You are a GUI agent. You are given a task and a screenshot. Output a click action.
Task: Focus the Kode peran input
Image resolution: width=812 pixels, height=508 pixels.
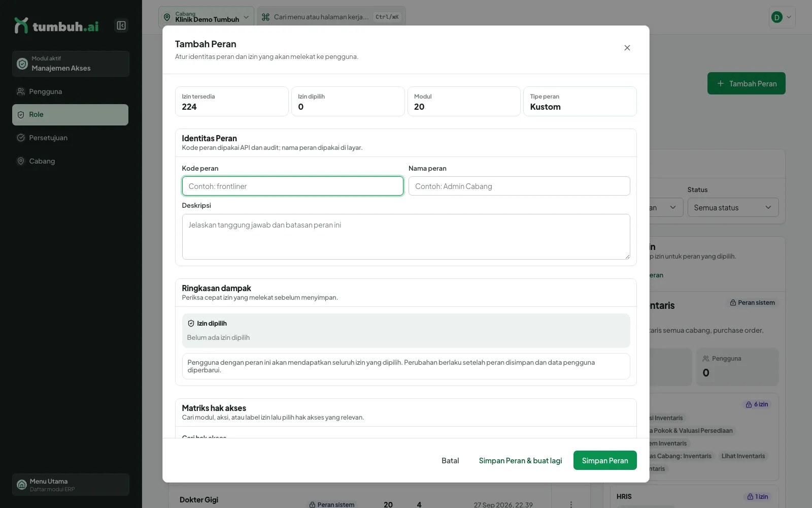(293, 186)
